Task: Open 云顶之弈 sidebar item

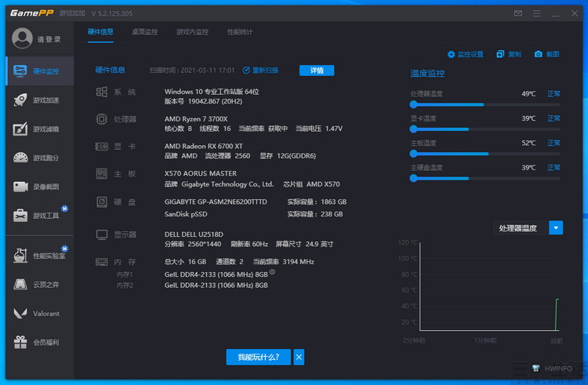Action: 40,285
